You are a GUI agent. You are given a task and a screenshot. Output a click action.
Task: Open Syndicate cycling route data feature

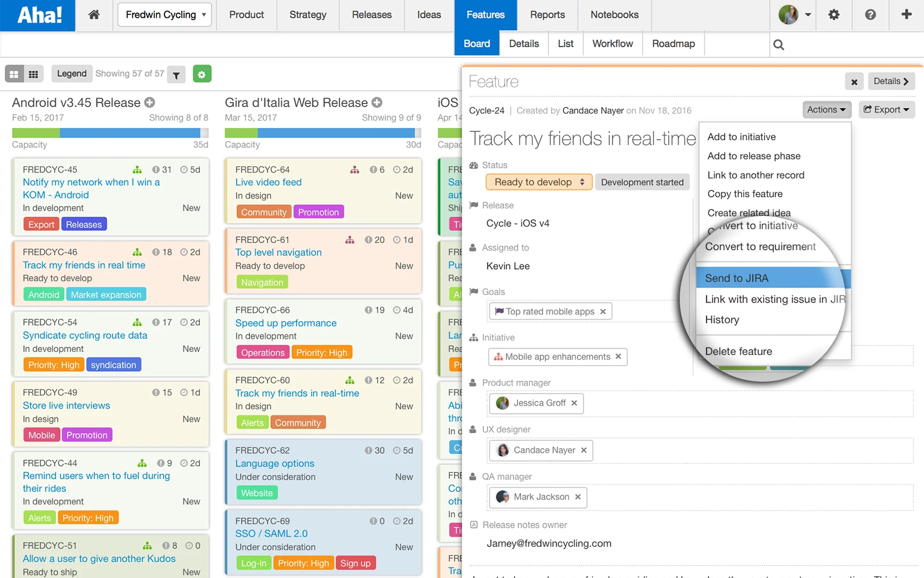click(85, 335)
